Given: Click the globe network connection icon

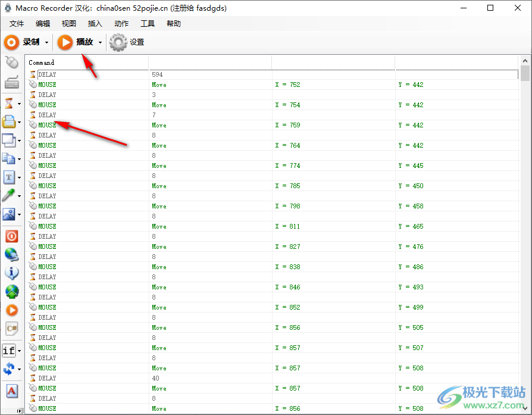Looking at the screenshot, I should (12, 254).
